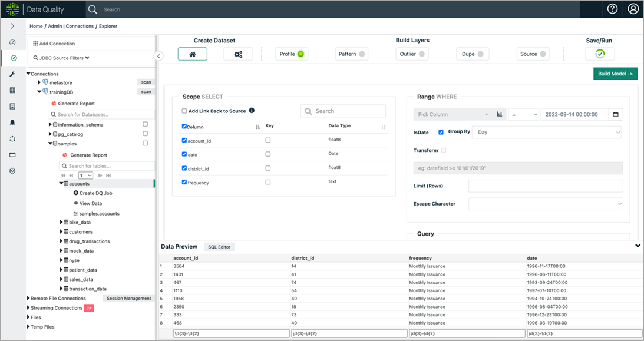Open the user profile icon
Viewport: 644px width, 341px height.
pos(633,9)
